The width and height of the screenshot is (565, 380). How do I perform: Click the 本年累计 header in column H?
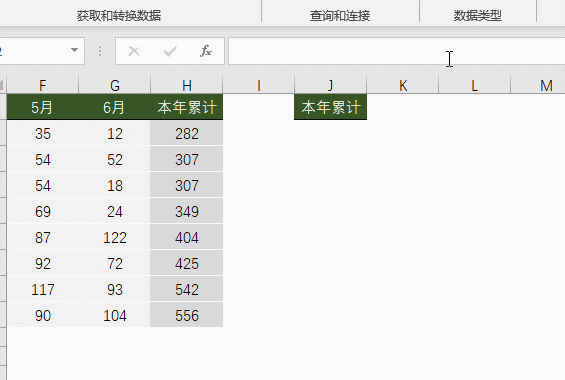[187, 107]
